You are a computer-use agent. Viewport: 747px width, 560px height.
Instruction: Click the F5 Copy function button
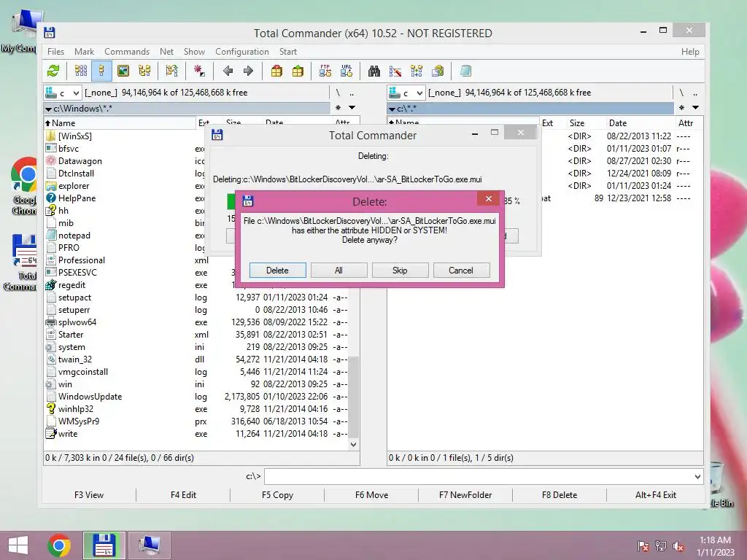click(x=277, y=495)
